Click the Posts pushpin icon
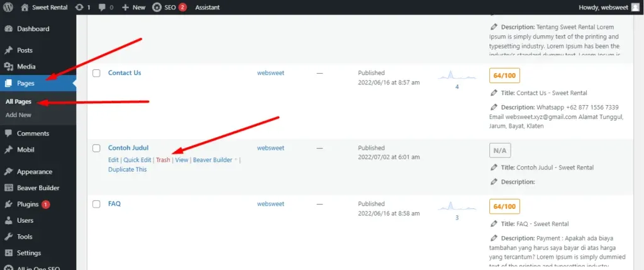The image size is (644, 270). 8,50
